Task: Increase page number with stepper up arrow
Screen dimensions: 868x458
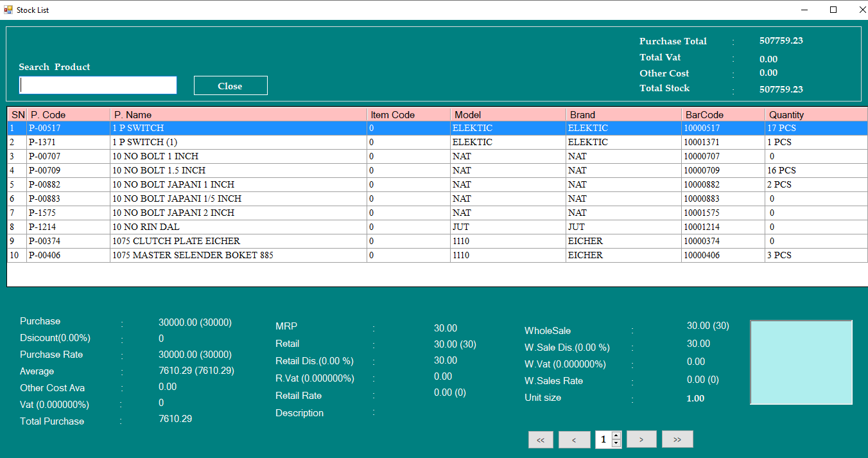Action: pyautogui.click(x=616, y=436)
